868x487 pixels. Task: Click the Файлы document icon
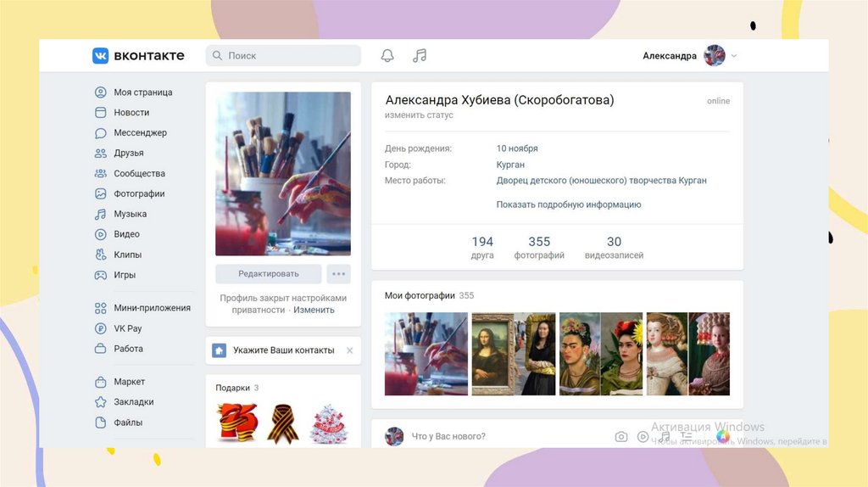click(100, 423)
